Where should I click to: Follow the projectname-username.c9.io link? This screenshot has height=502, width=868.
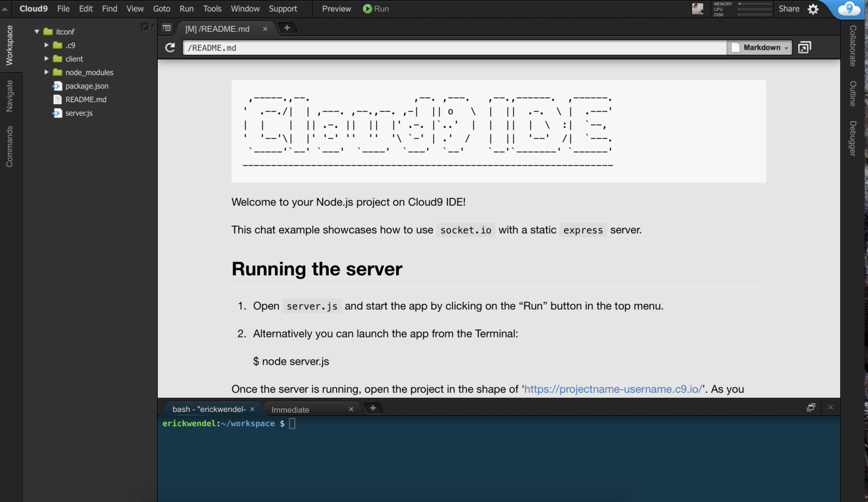click(613, 389)
